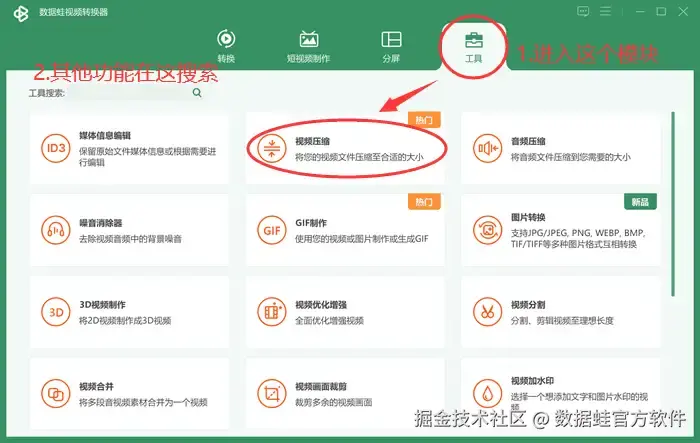Click the 音频压缩 speaker icon
This screenshot has width=700, height=443.
tap(488, 148)
